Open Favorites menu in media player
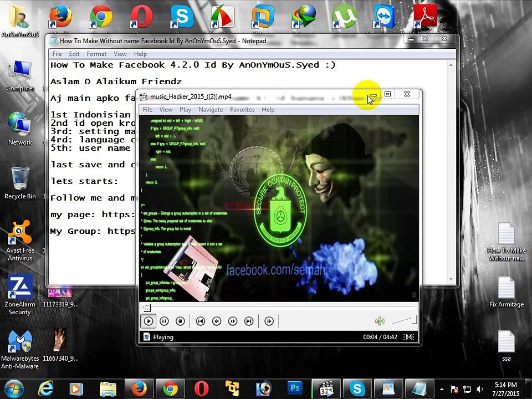Viewport: 532px width, 399px height. [x=242, y=110]
